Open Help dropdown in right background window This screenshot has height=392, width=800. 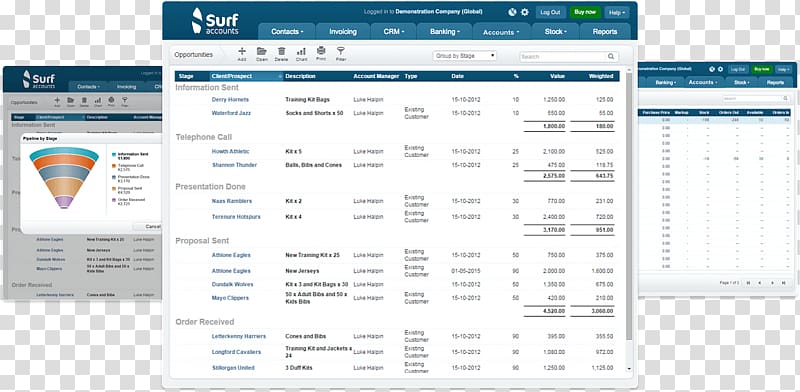coord(783,69)
